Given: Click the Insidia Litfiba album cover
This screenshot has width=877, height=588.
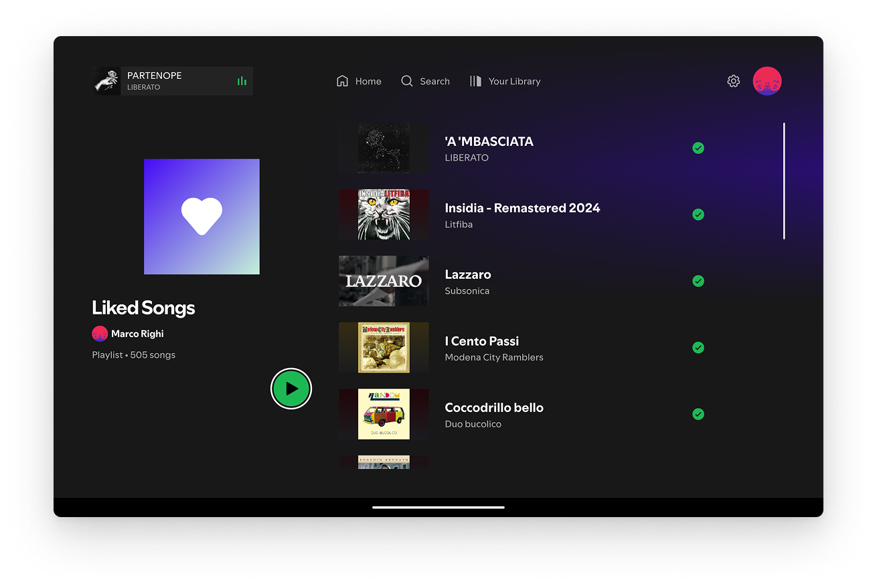Looking at the screenshot, I should point(384,215).
